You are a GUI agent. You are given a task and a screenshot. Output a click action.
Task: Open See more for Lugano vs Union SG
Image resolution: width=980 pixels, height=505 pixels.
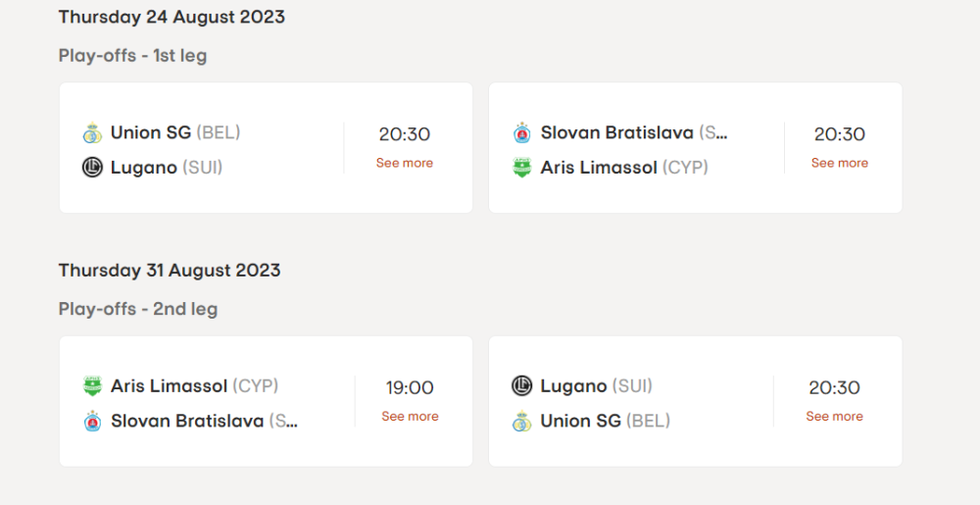(x=835, y=417)
